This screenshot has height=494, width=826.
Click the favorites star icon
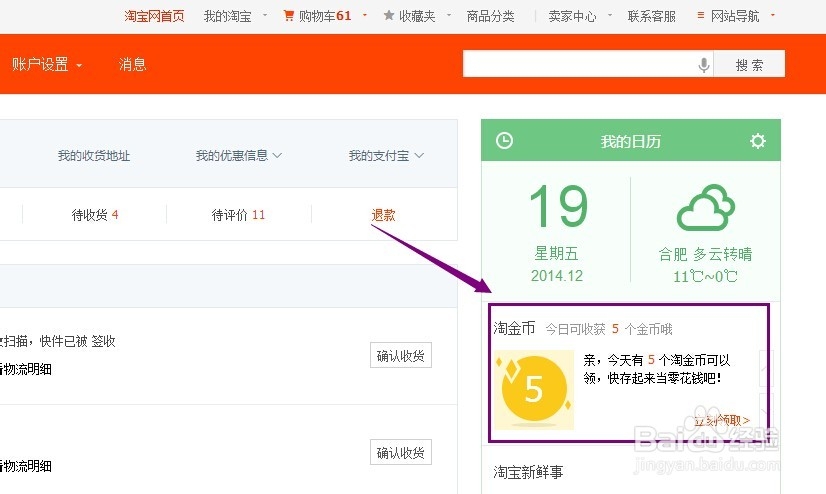389,16
